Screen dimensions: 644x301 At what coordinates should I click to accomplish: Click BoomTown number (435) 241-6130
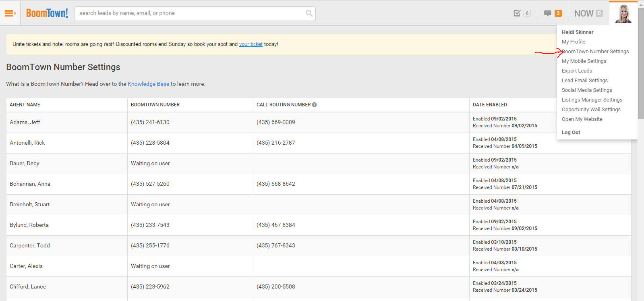[x=150, y=122]
